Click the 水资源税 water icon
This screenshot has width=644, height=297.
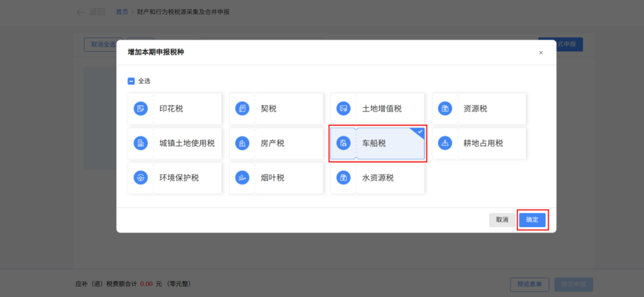click(x=343, y=178)
